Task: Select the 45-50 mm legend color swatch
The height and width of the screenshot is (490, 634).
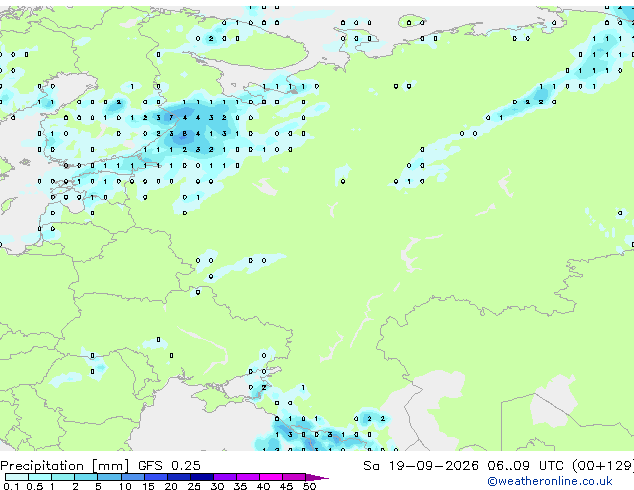Action: coord(294,477)
